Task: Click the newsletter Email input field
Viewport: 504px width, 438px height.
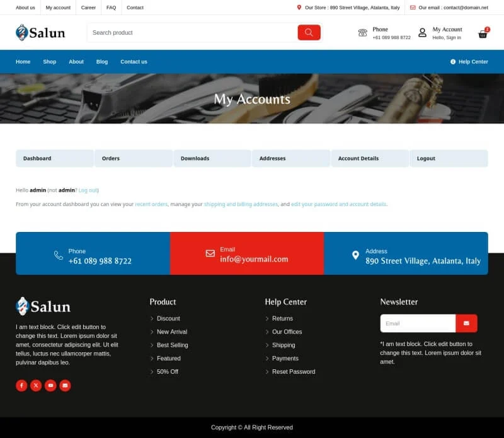Action: 418,323
